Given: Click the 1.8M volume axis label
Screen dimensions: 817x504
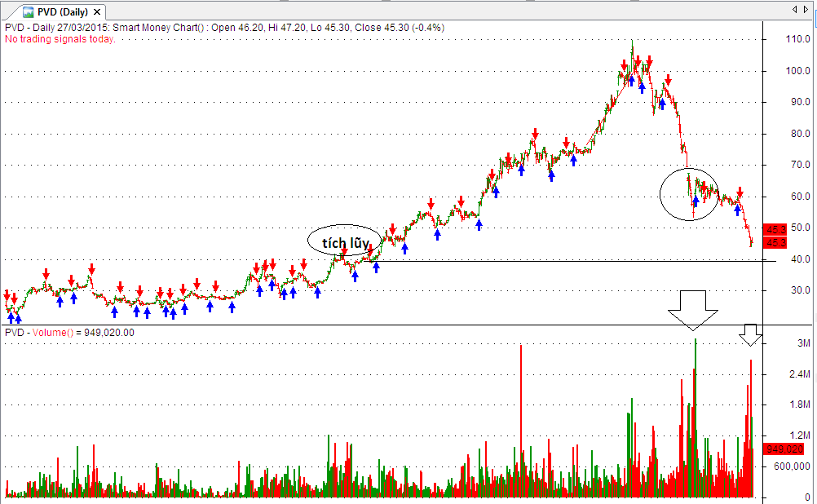Looking at the screenshot, I should pyautogui.click(x=800, y=405).
